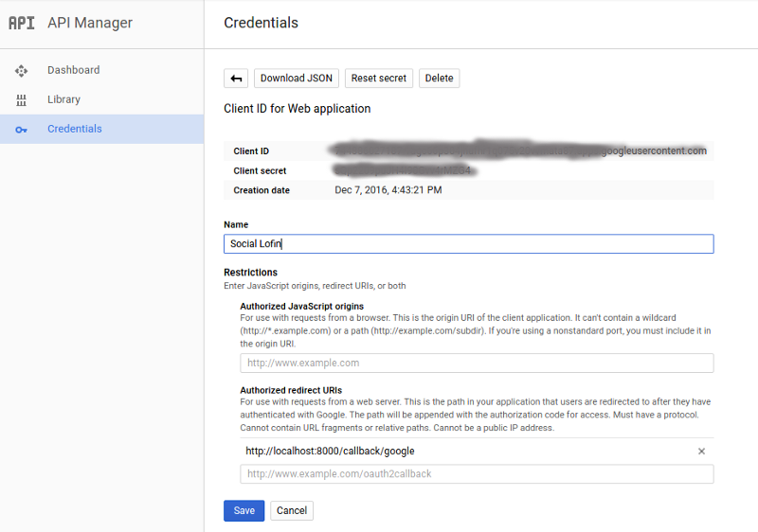Focus the Name field containing Social Lofin
Viewport: 758px width, 532px height.
(468, 244)
